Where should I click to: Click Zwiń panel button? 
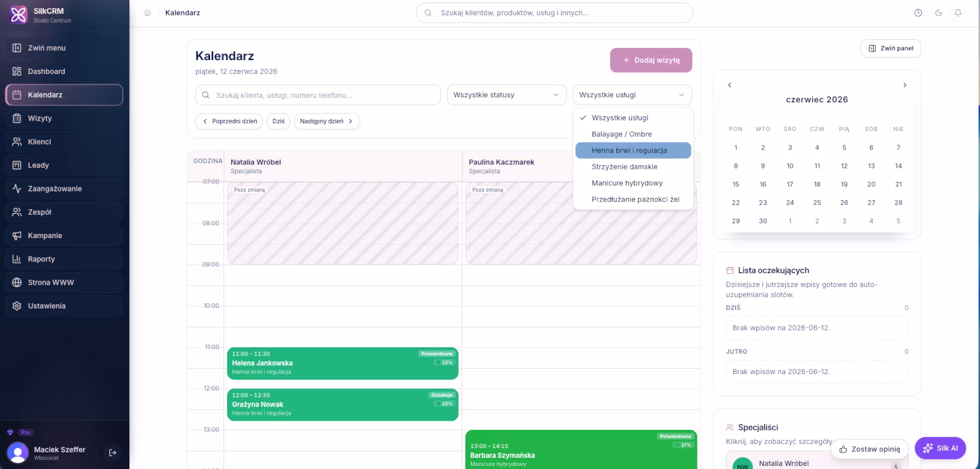coord(891,48)
